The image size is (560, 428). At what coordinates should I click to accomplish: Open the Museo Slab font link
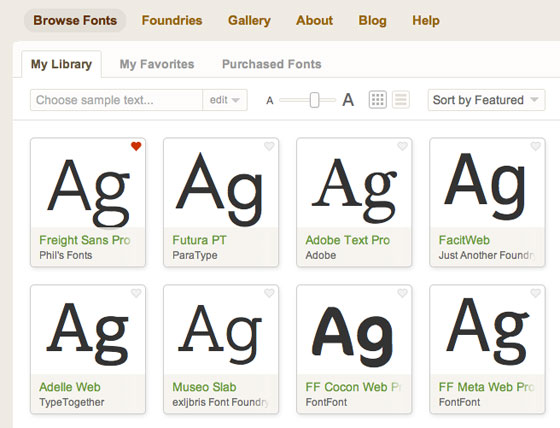[x=204, y=387]
